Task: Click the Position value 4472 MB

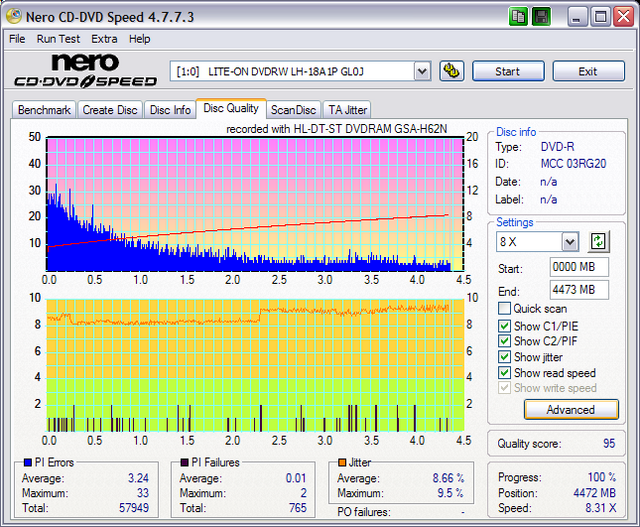Action: tap(594, 493)
